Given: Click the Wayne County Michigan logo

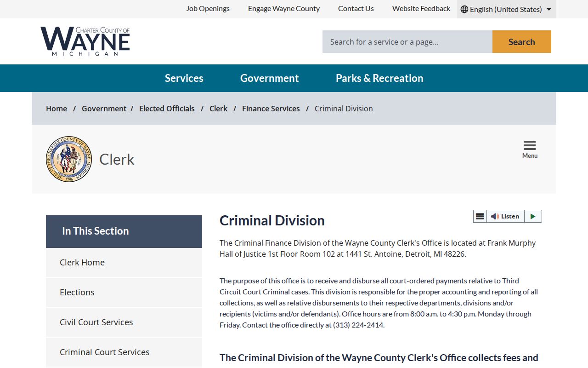Looking at the screenshot, I should [x=85, y=41].
